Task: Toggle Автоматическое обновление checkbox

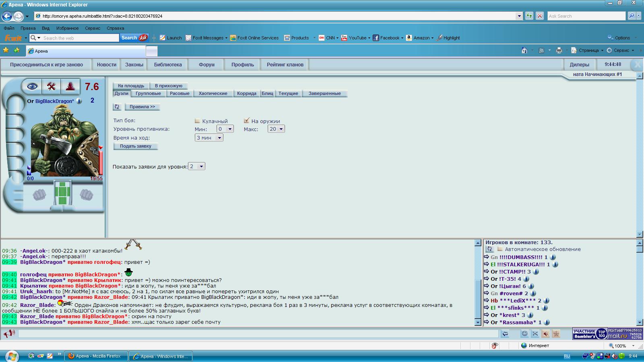Action: (x=500, y=249)
